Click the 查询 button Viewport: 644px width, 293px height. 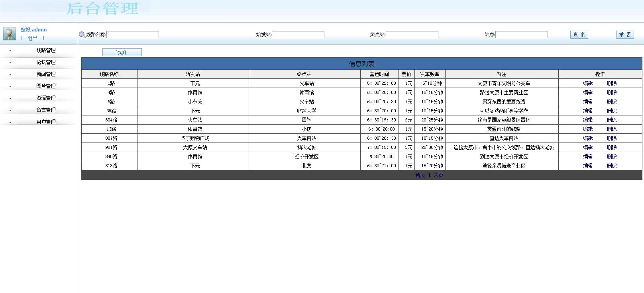click(579, 35)
